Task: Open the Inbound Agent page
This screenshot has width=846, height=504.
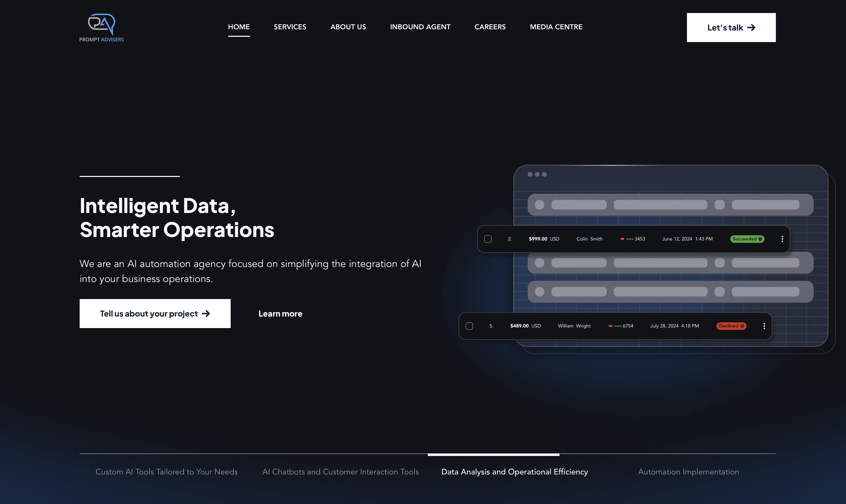Action: click(420, 27)
